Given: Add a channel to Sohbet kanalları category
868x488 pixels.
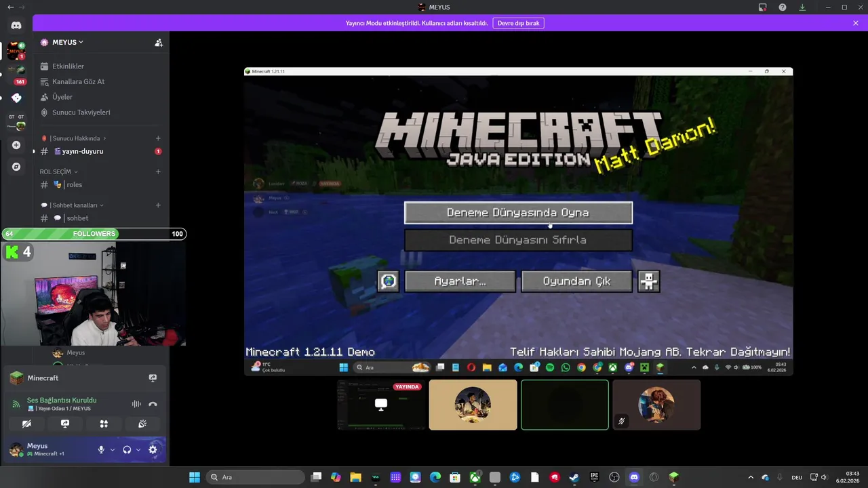Looking at the screenshot, I should [158, 205].
